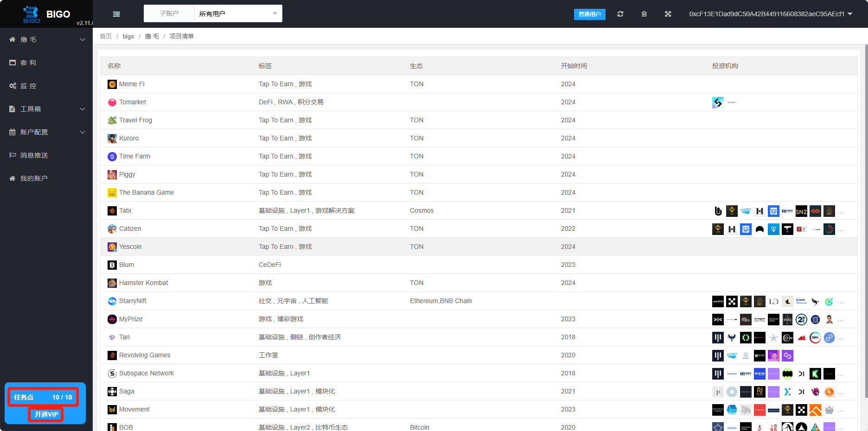Open the 所有用户 sub-account dropdown
Viewport: 868px width, 431px height.
(238, 14)
